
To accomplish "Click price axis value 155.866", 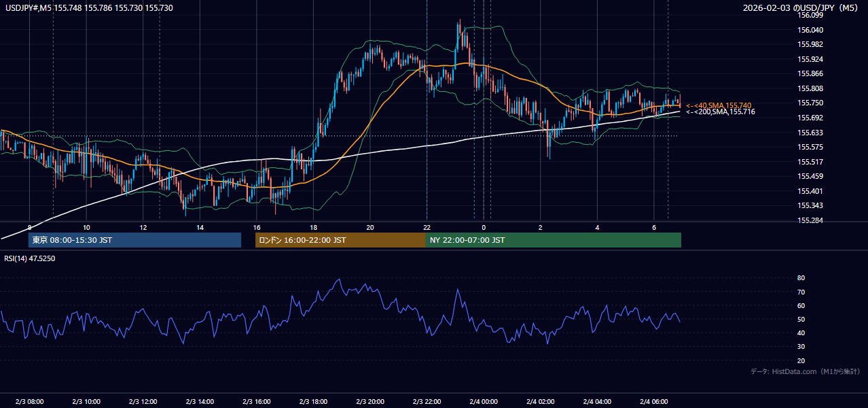I will pos(810,73).
